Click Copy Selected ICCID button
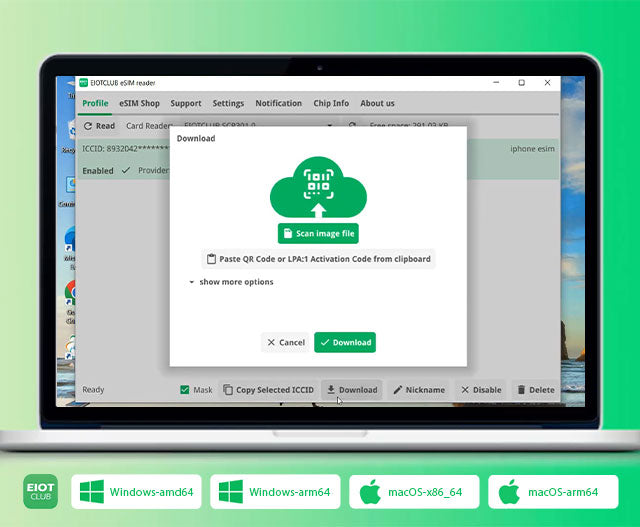 (268, 390)
